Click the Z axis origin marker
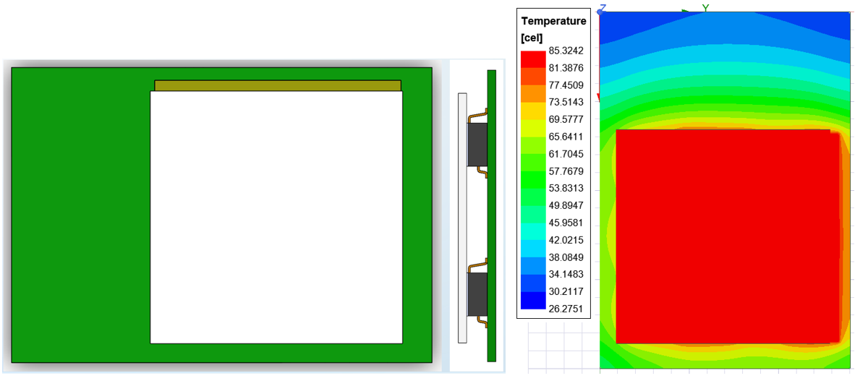868x381 pixels. (x=602, y=10)
